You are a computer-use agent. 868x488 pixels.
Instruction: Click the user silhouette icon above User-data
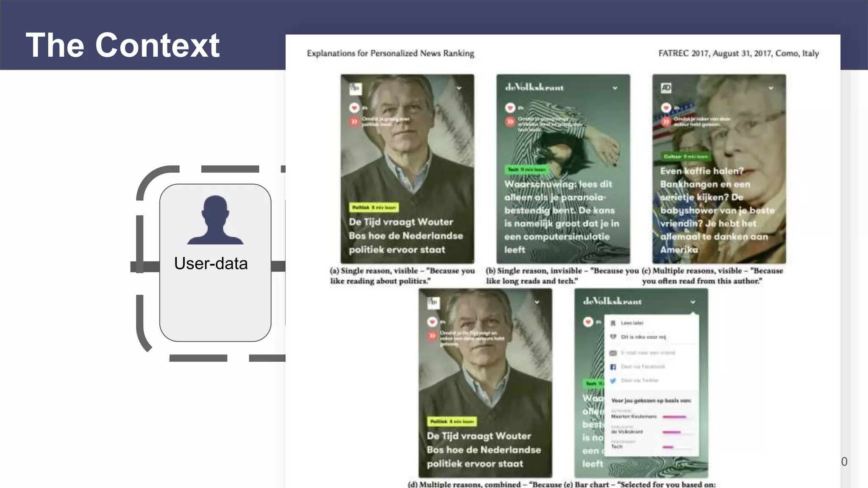(x=215, y=220)
